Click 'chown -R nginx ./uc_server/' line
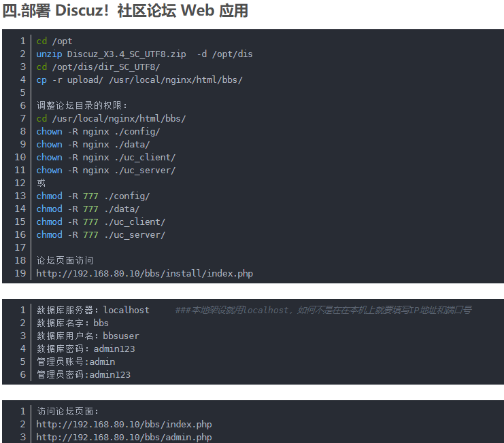 [105, 170]
